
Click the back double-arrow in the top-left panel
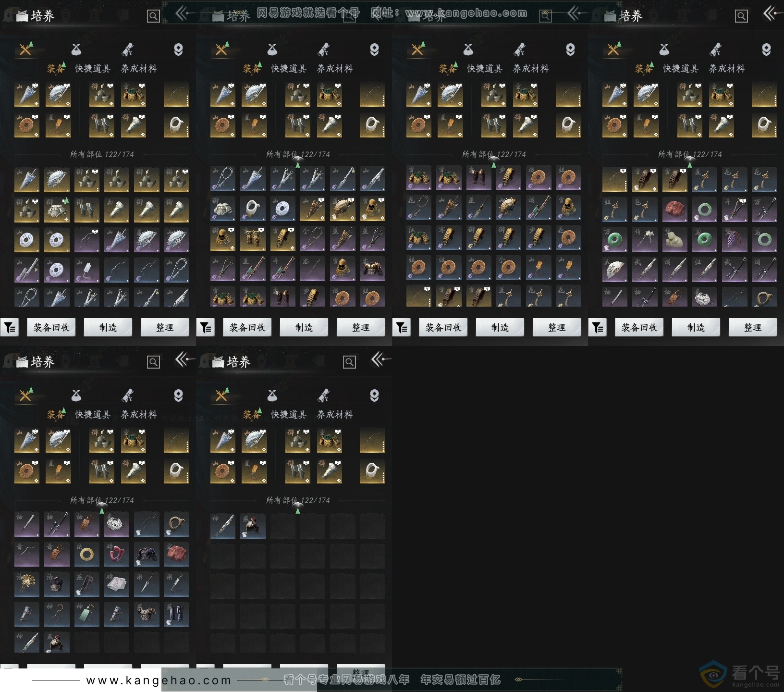[x=184, y=14]
